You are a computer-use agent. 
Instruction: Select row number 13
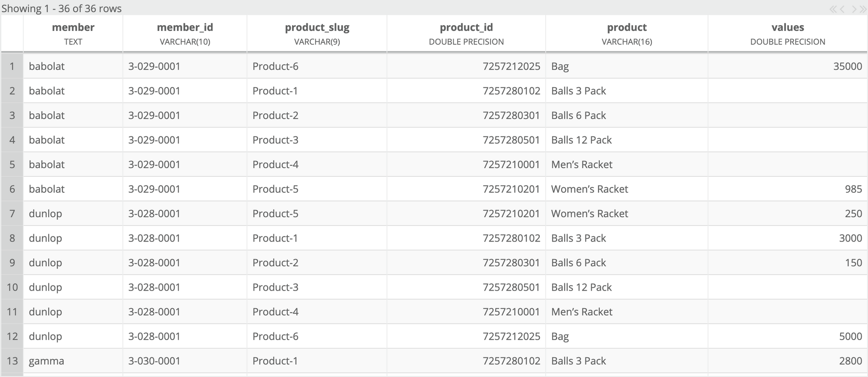click(x=12, y=361)
